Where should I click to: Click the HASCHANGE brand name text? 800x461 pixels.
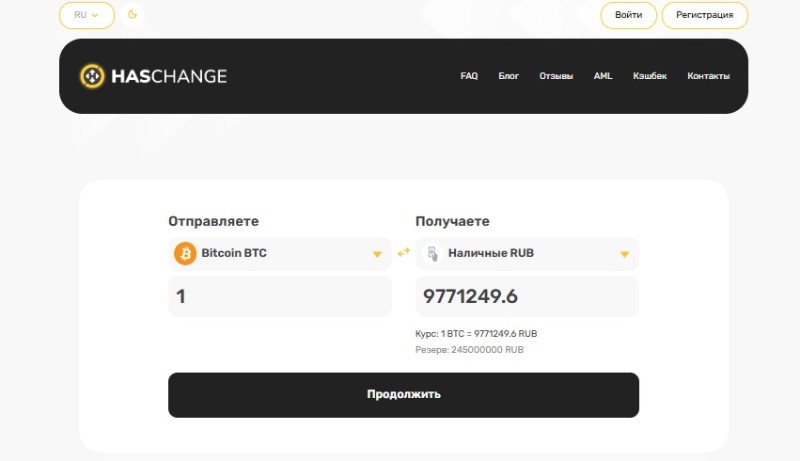click(x=168, y=76)
